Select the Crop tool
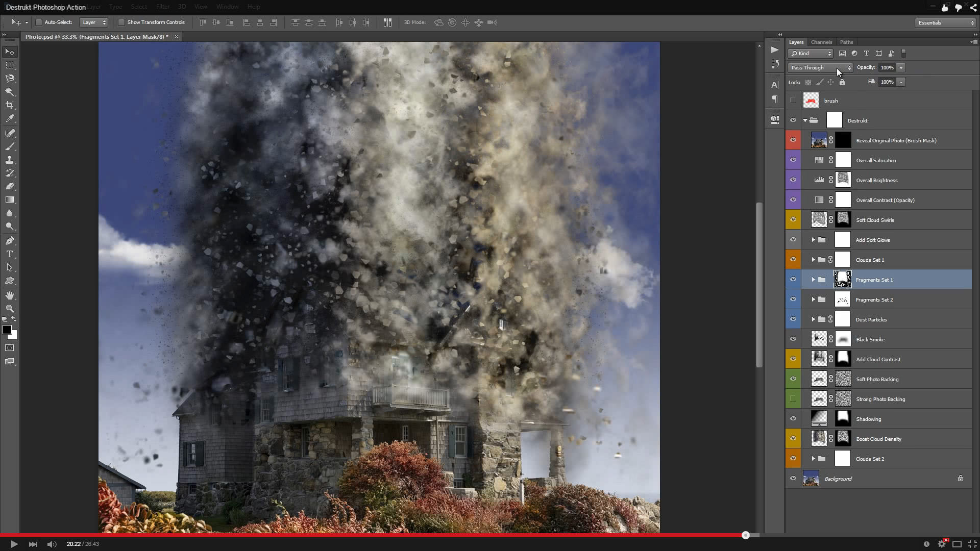Viewport: 980px width, 551px height. click(x=10, y=105)
